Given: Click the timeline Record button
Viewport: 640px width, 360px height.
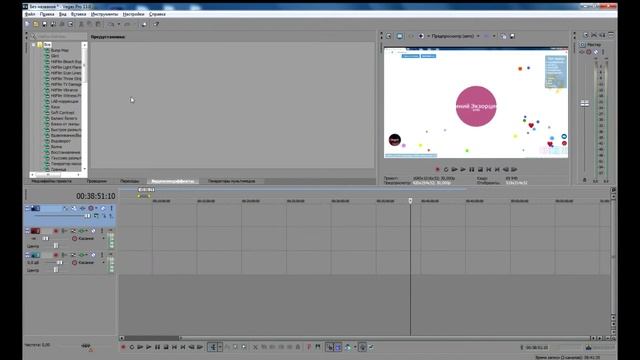Looking at the screenshot, I should 123,347.
